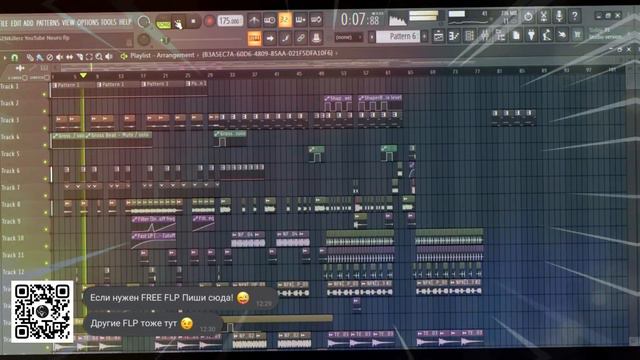Click the right-arrow step editing icon
640x360 pixels.
(270, 38)
